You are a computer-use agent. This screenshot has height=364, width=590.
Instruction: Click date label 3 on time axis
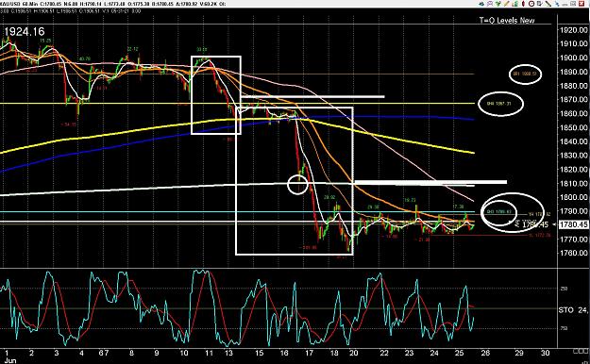tap(56, 353)
